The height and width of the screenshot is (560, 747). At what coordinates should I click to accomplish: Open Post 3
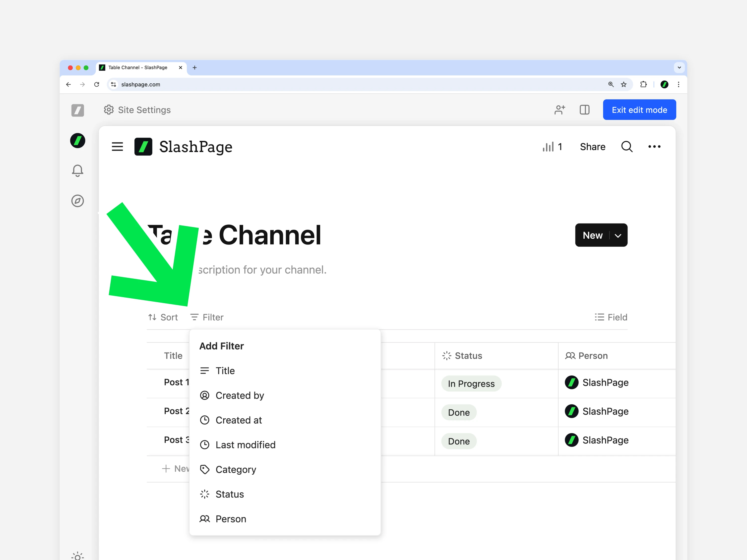176,440
